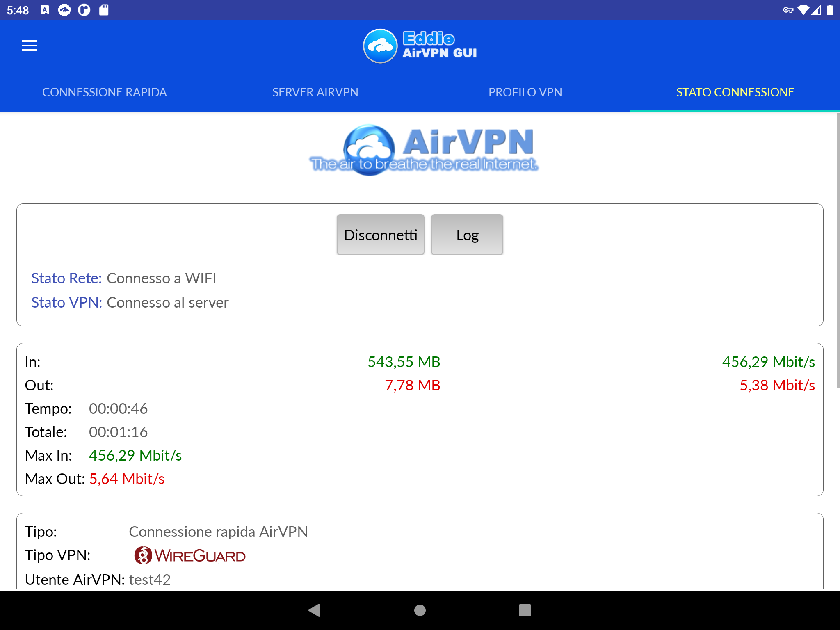
Task: Tap the cellular signal status icon
Action: point(816,10)
